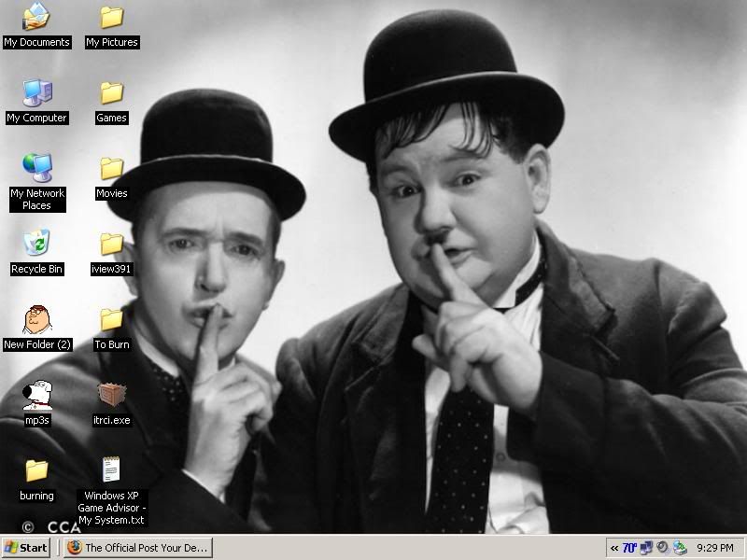Screen dimensions: 747x560
Task: Open the network connection tray icon
Action: pyautogui.click(x=646, y=548)
